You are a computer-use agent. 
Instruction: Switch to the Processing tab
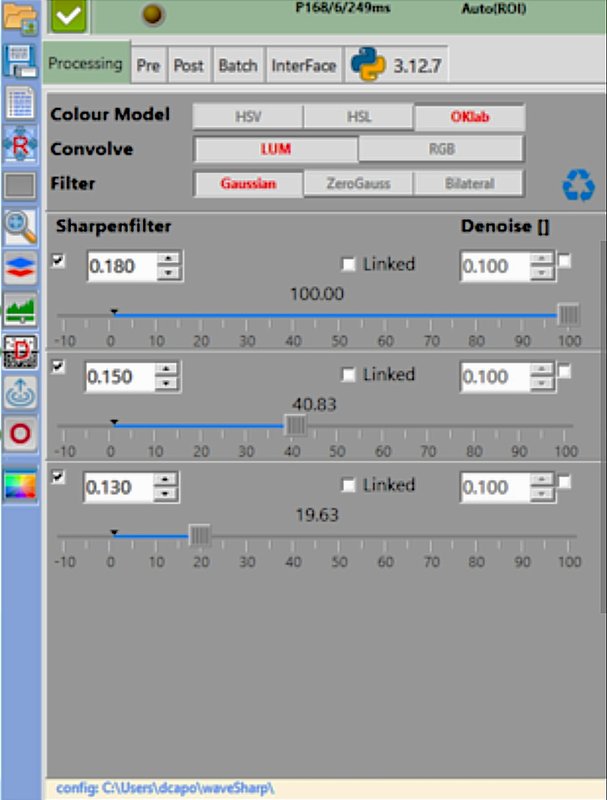point(86,63)
